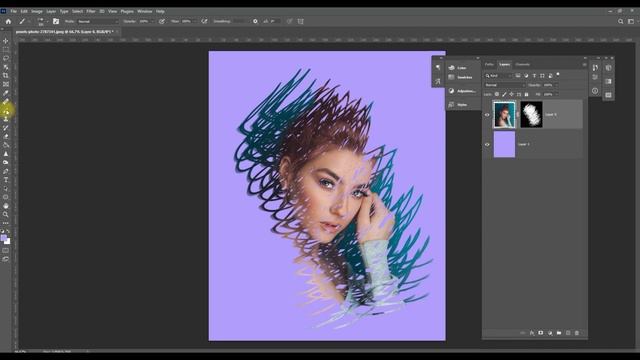This screenshot has height=360, width=640.
Task: Toggle symmetry paint options butterfly icon
Action: coord(301,21)
